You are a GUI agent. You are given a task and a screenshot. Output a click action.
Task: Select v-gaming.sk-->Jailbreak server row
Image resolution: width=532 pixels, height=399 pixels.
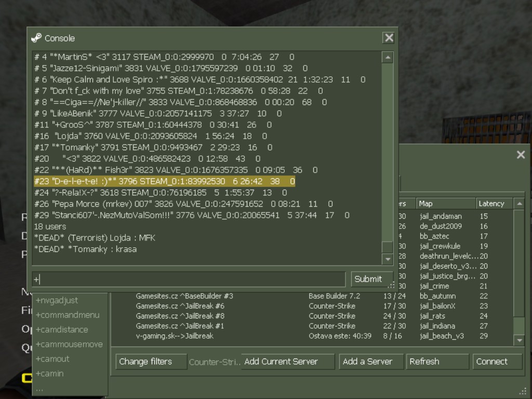(312, 336)
